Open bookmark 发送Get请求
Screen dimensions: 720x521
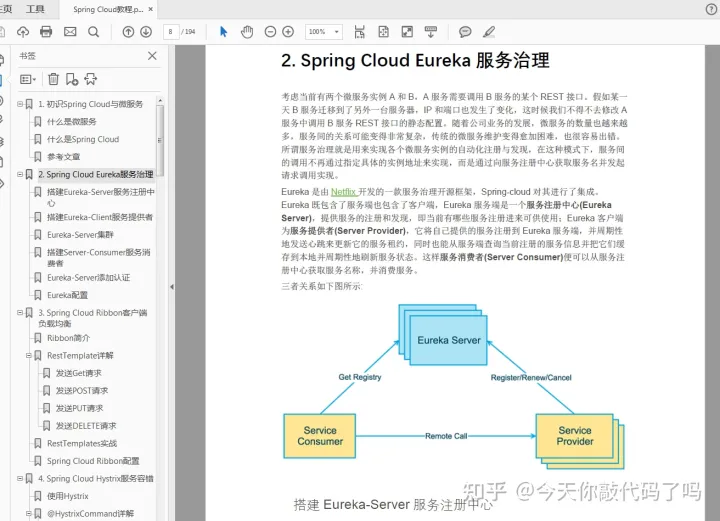click(x=79, y=373)
